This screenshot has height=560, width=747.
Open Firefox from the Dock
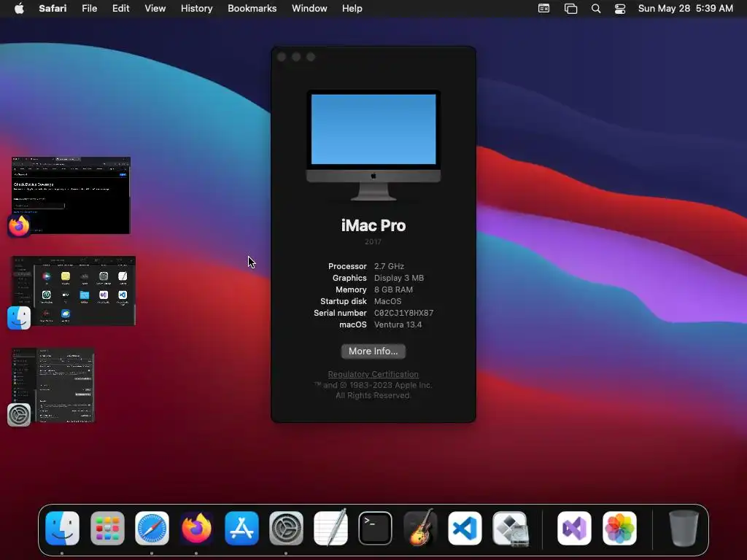[197, 528]
